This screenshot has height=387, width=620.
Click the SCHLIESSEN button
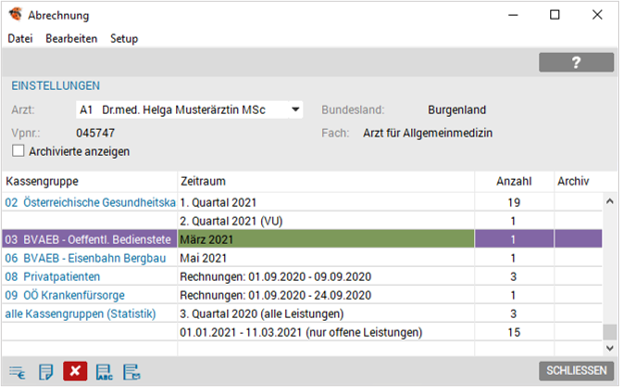(x=576, y=371)
